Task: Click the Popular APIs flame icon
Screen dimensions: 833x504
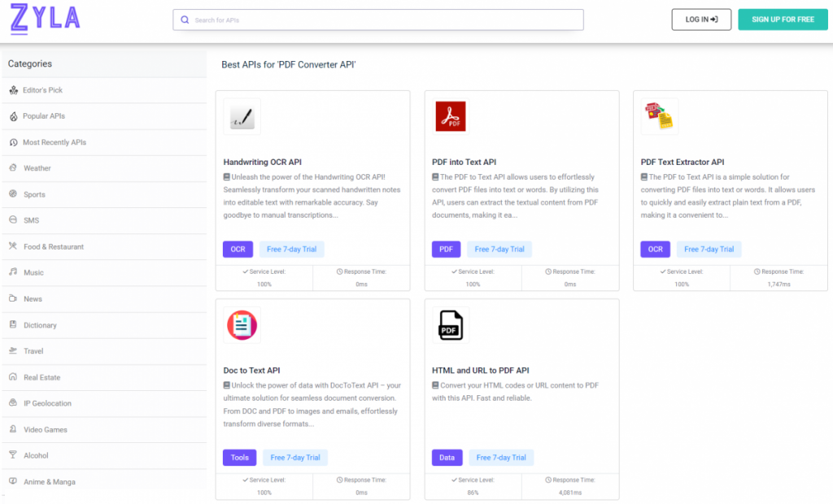Action: click(13, 116)
